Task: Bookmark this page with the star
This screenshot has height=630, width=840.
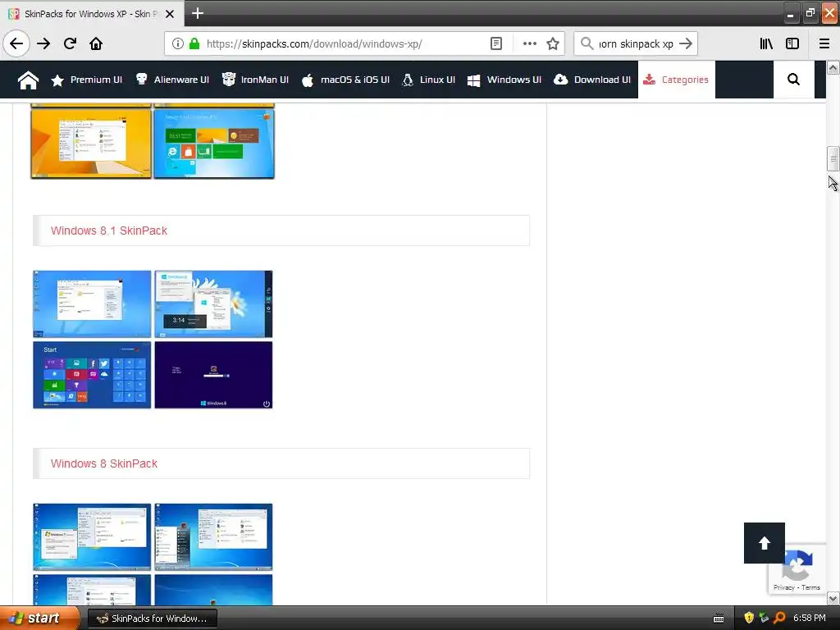Action: pyautogui.click(x=553, y=43)
